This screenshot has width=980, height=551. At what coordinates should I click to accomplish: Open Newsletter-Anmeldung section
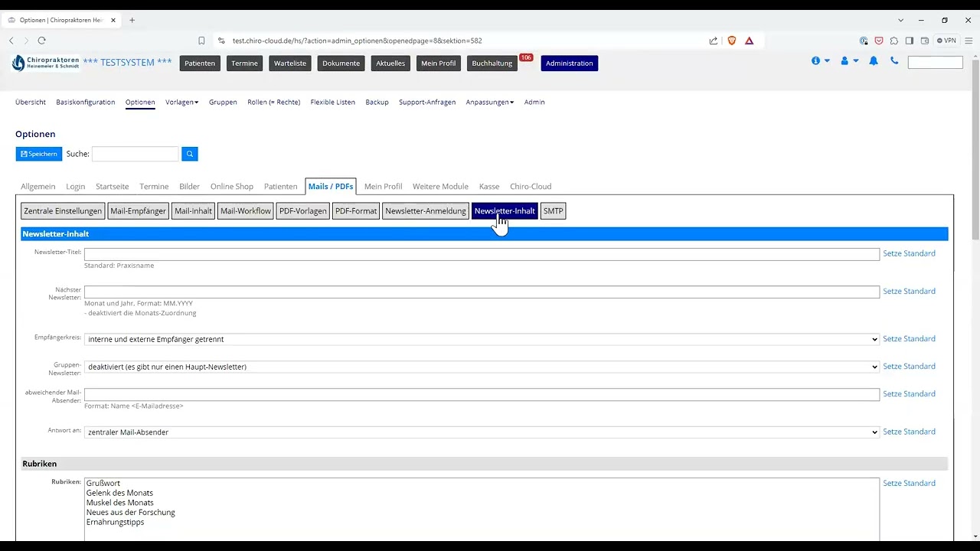(x=426, y=211)
